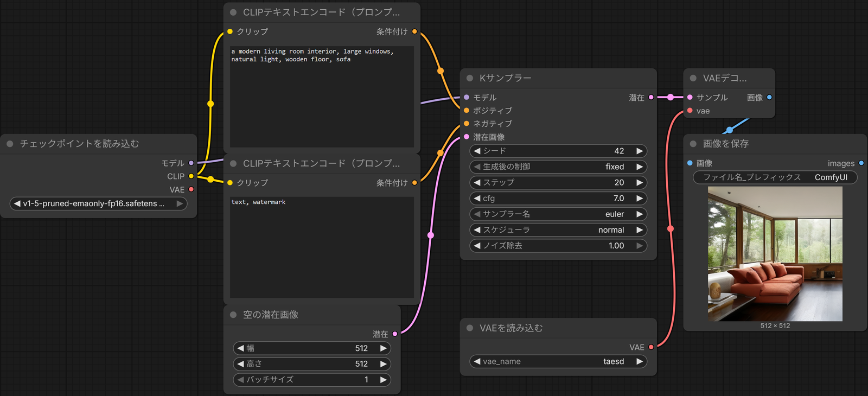This screenshot has height=396, width=868.
Task: Click the images output socket on 画像を保存 node
Action: click(861, 163)
